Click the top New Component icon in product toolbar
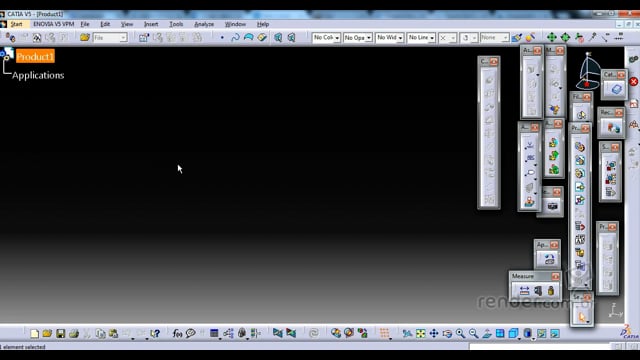Image resolution: width=640 pixels, height=360 pixels. click(580, 147)
